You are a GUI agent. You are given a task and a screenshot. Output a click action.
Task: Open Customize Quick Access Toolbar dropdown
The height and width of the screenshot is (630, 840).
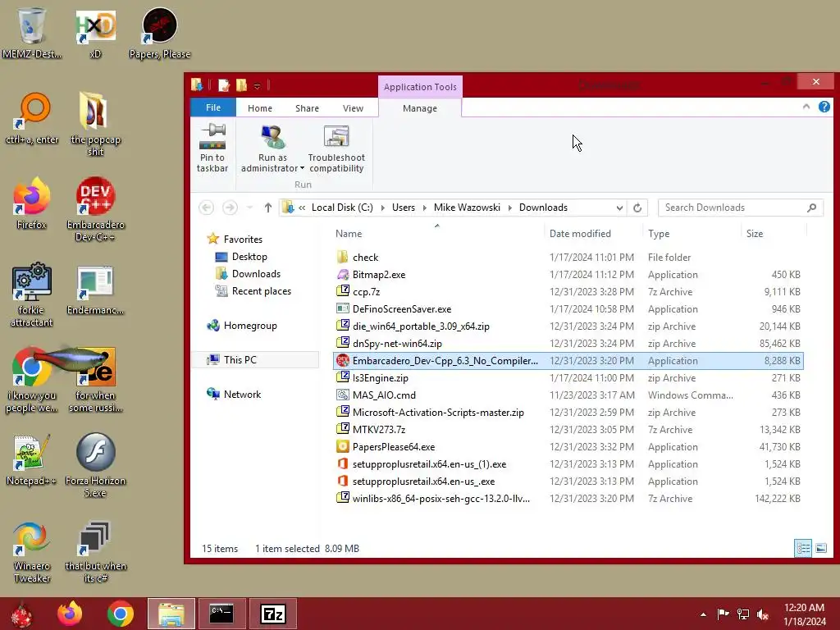click(257, 85)
